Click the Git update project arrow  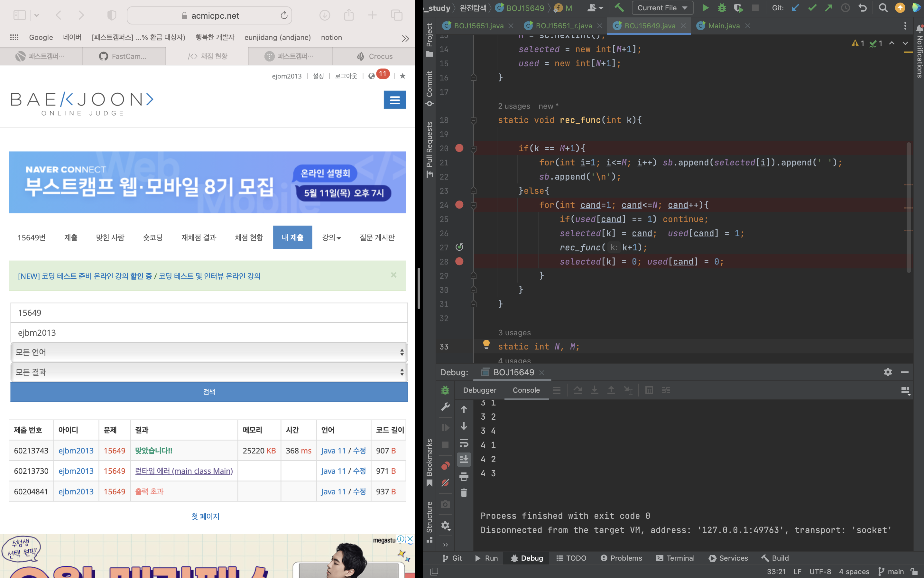(795, 8)
